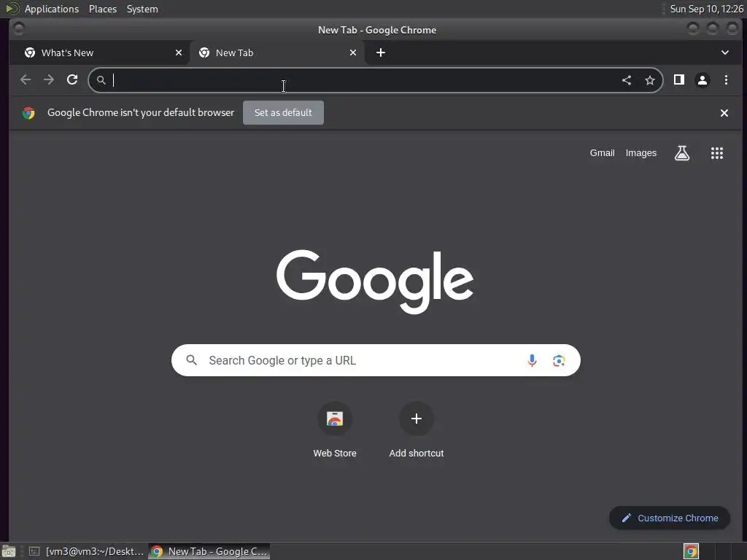
Task: Click Set as default button
Action: coord(283,112)
